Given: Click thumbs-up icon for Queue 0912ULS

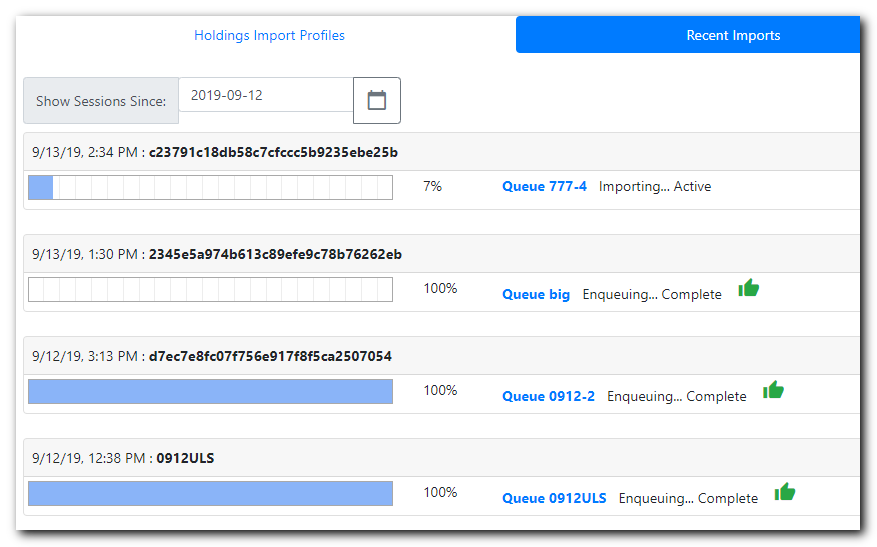Looking at the screenshot, I should [785, 492].
